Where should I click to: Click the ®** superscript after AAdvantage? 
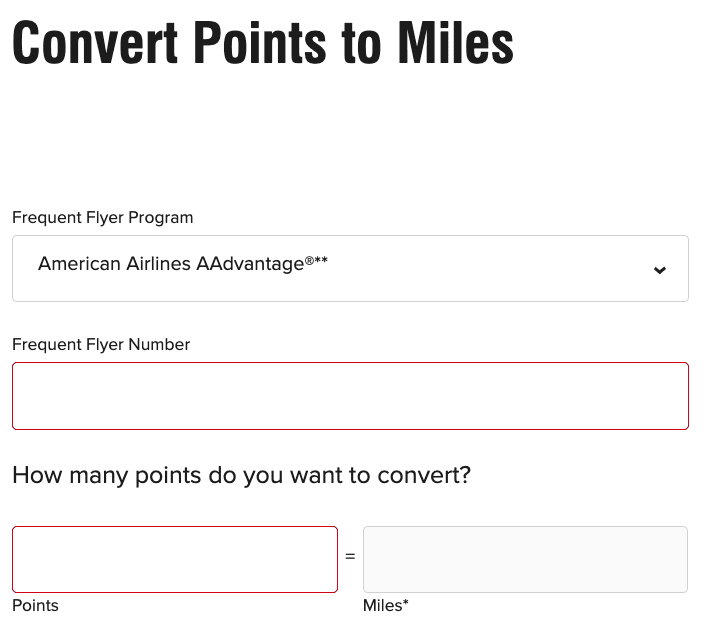pos(317,260)
